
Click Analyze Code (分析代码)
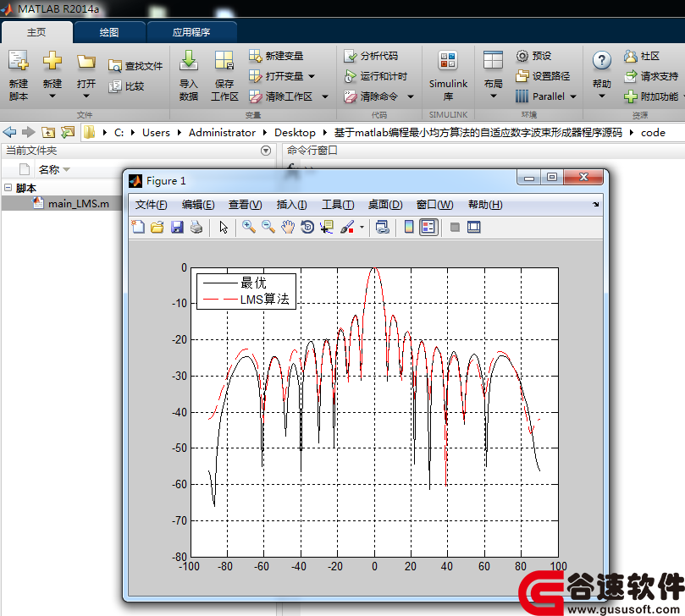coord(371,56)
